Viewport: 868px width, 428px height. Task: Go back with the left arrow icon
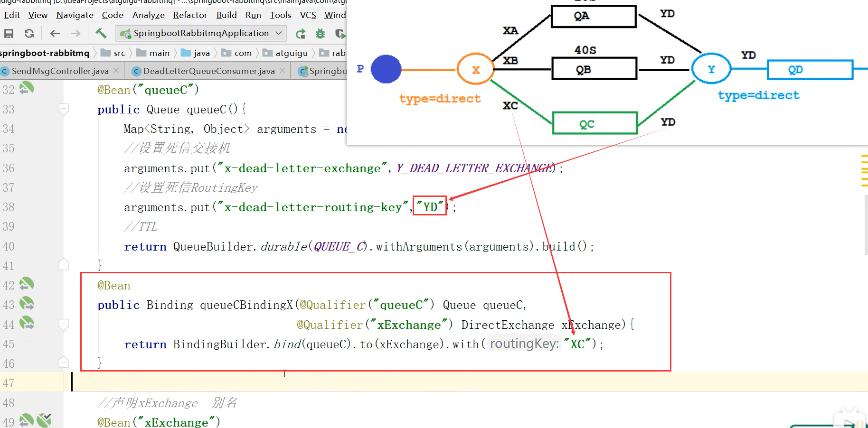[x=55, y=33]
